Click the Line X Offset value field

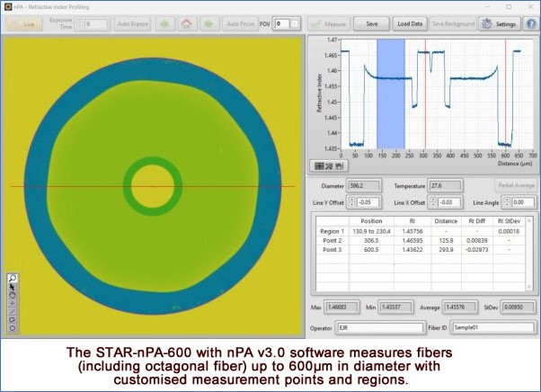[x=450, y=202]
